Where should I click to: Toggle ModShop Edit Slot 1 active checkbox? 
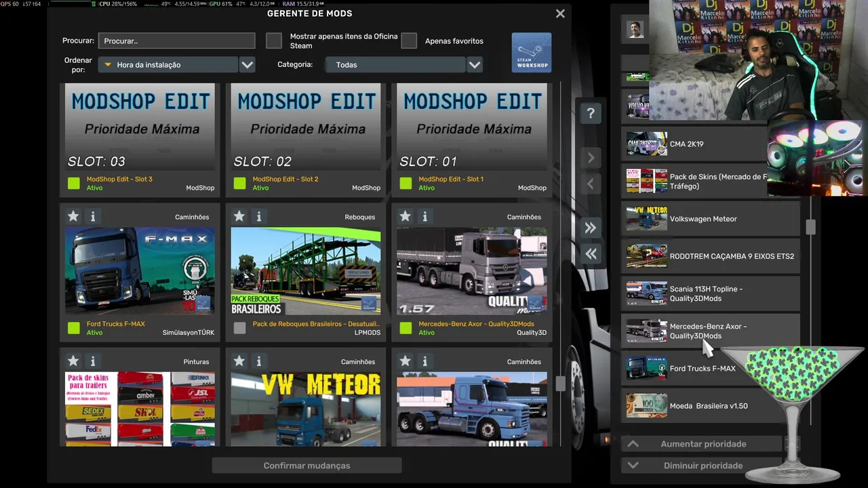tap(406, 183)
